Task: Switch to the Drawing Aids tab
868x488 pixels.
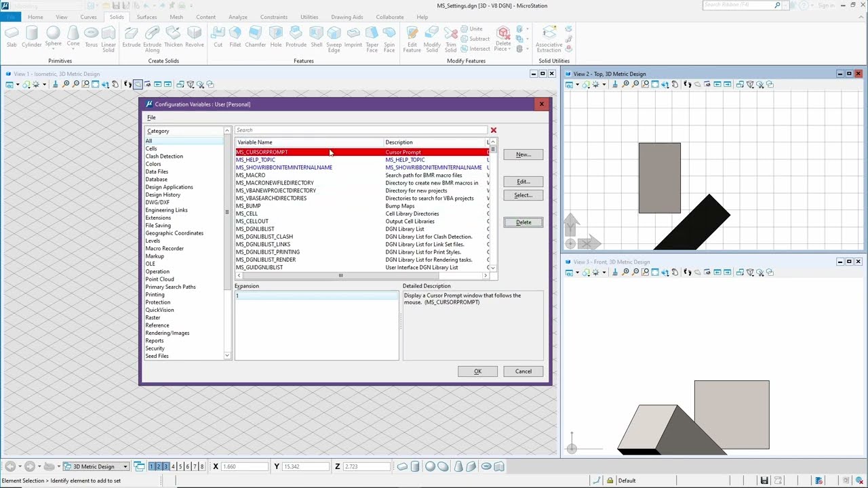Action: tap(347, 17)
